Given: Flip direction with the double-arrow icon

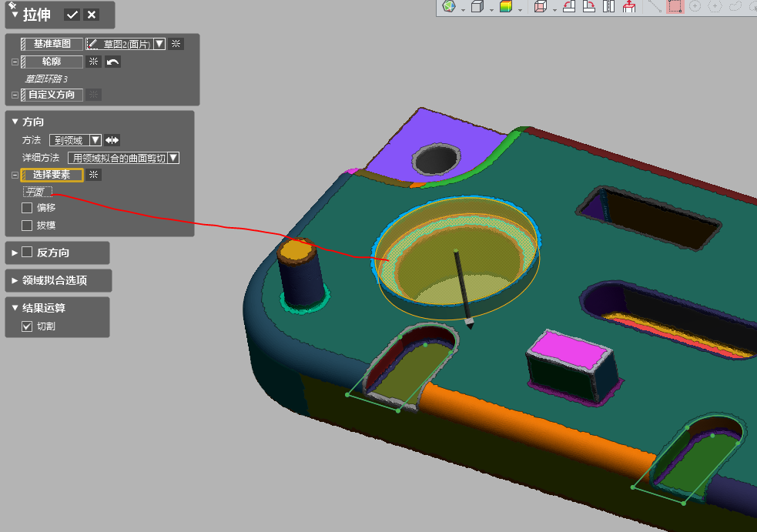Looking at the screenshot, I should pos(112,140).
